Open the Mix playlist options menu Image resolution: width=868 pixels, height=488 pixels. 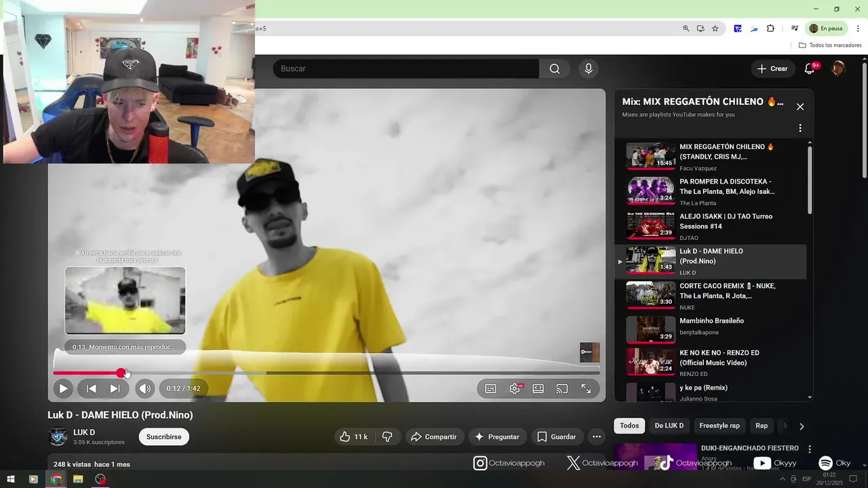[800, 128]
